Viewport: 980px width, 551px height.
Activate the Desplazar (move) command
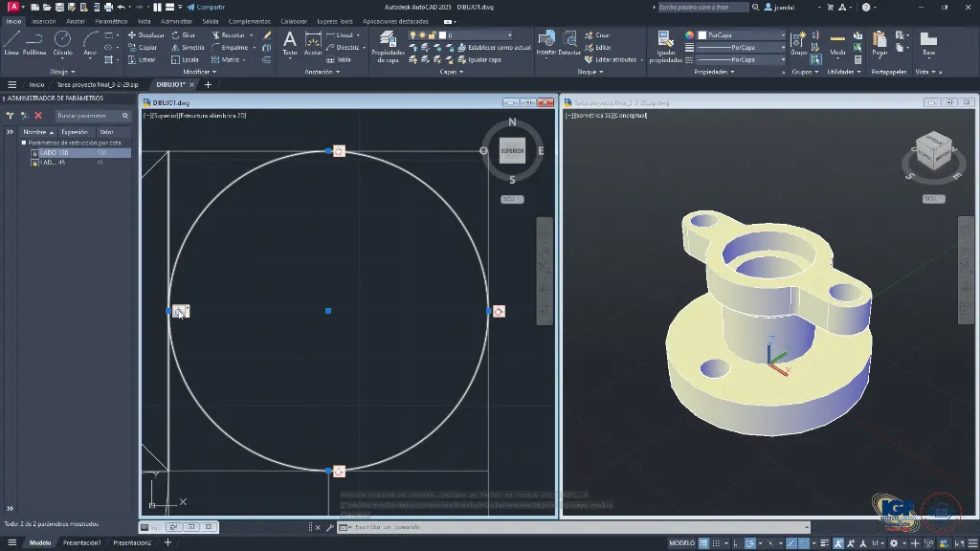tap(145, 35)
